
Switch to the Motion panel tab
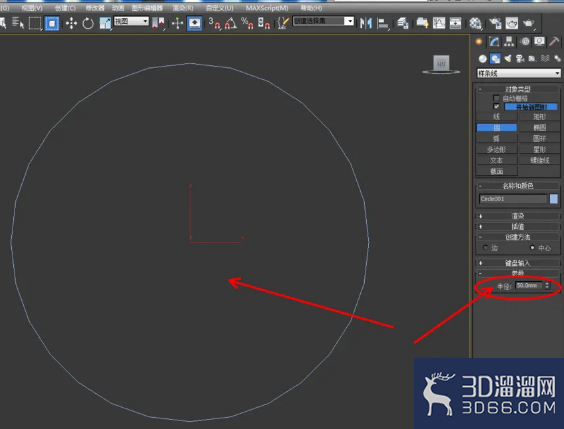pos(525,42)
